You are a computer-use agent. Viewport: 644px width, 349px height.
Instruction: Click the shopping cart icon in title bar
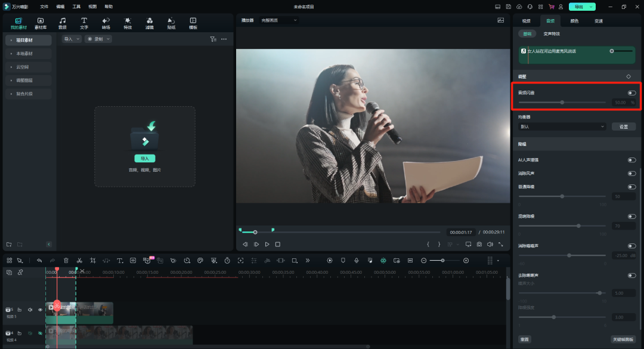click(x=551, y=7)
